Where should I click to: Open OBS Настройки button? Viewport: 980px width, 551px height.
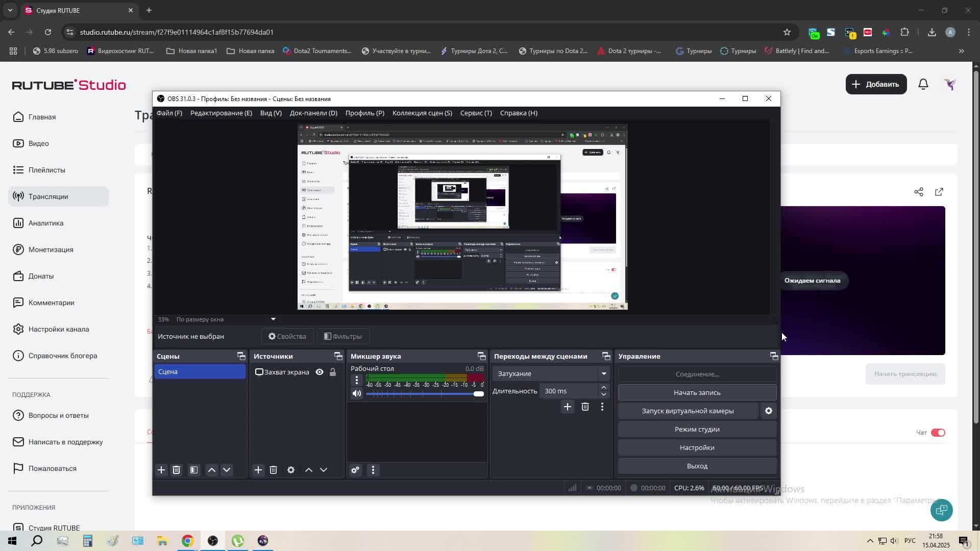coord(697,447)
